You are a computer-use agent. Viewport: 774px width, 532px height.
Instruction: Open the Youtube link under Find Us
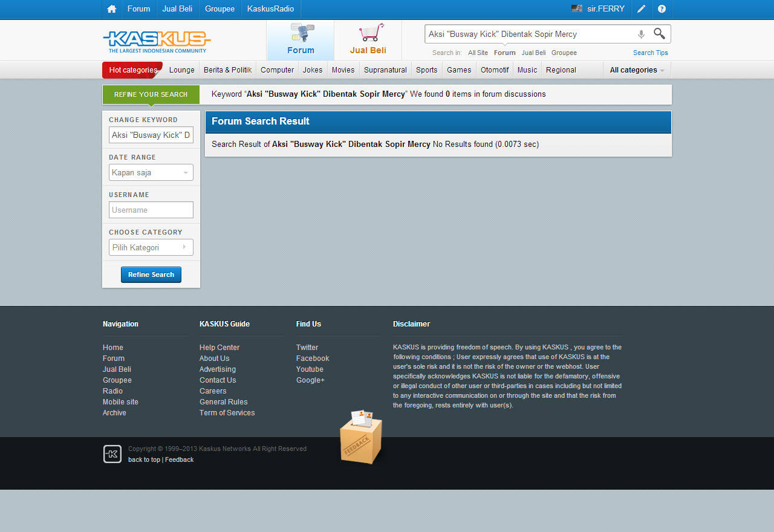click(310, 369)
